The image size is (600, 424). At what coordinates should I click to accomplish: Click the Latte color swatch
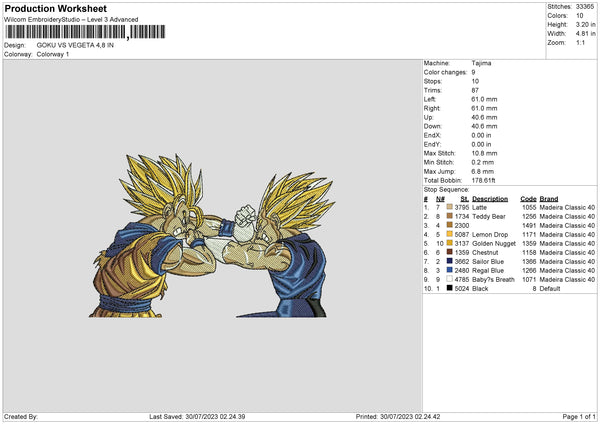coord(449,207)
